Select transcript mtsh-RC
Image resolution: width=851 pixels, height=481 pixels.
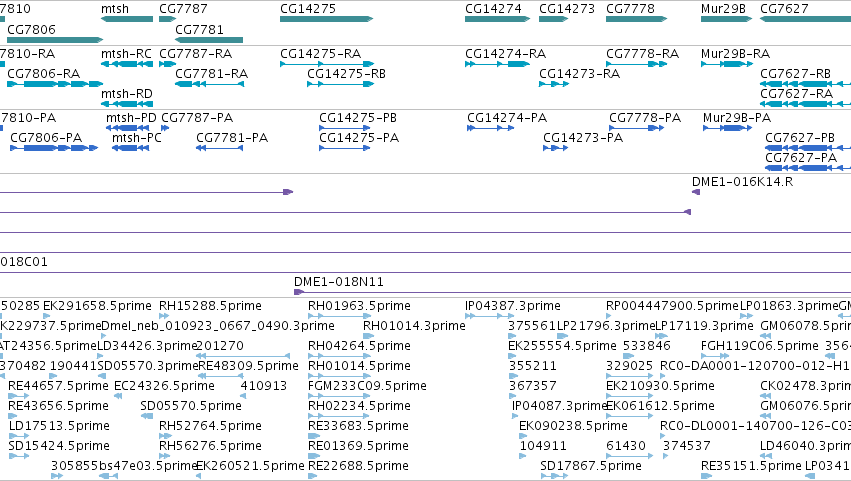(127, 64)
